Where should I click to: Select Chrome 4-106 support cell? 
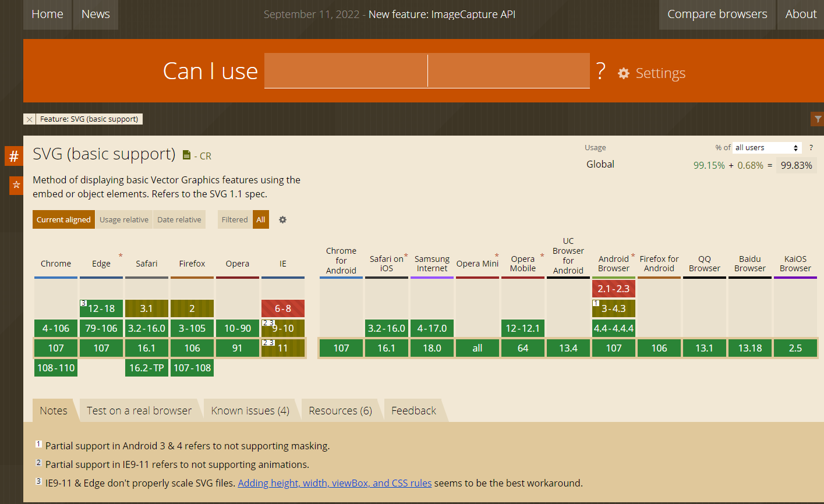[56, 328]
